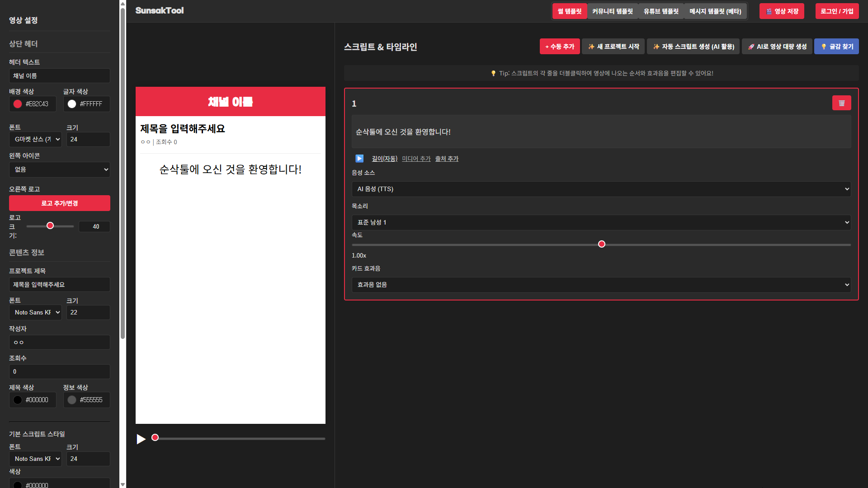Expand the 목소리 voice dropdown
This screenshot has height=488, width=868.
tap(601, 222)
